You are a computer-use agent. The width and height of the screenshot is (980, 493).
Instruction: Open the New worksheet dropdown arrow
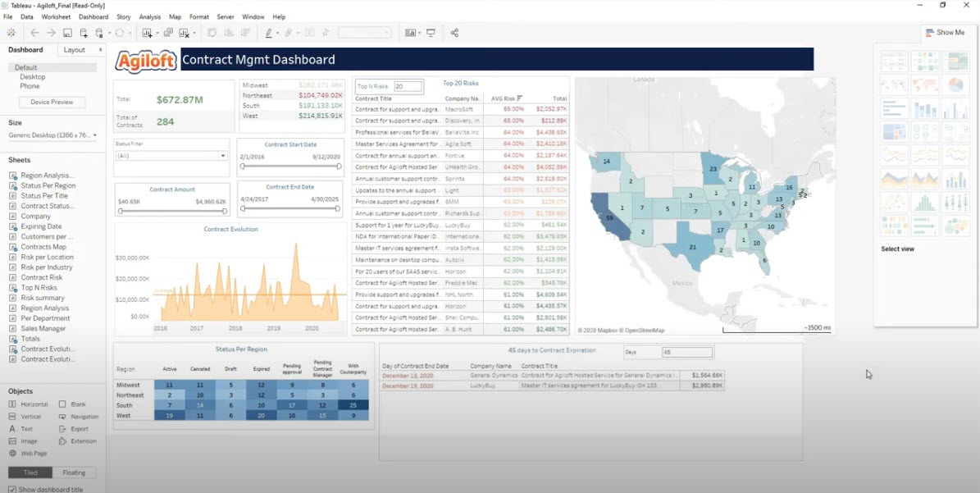(157, 33)
